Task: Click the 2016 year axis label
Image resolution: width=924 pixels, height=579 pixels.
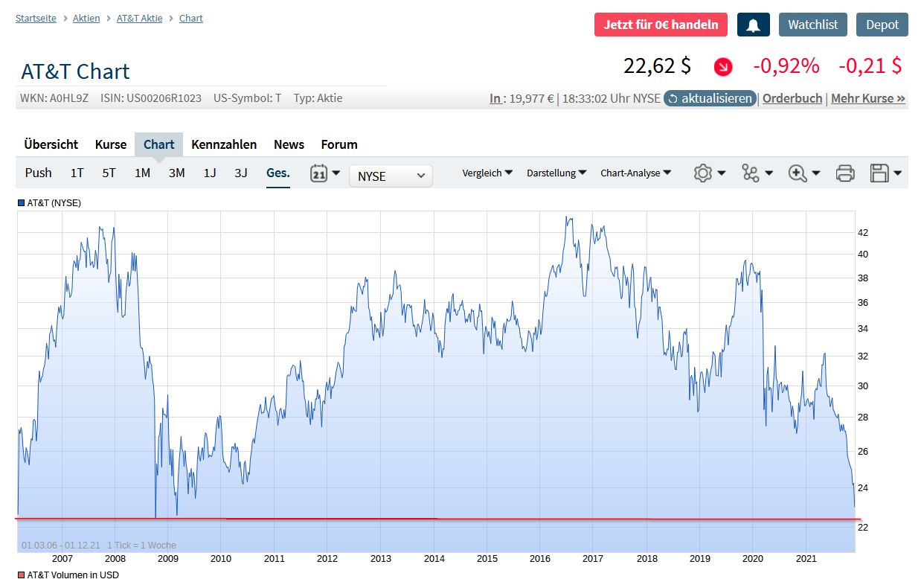Action: (540, 559)
